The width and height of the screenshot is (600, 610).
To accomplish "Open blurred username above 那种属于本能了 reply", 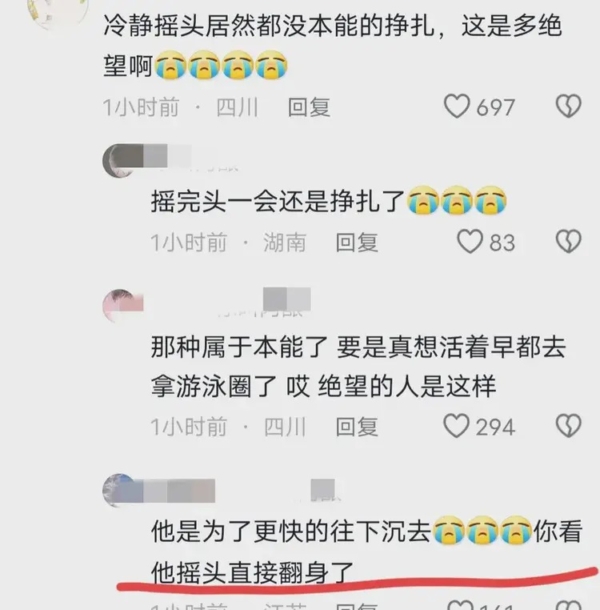I will pyautogui.click(x=263, y=303).
